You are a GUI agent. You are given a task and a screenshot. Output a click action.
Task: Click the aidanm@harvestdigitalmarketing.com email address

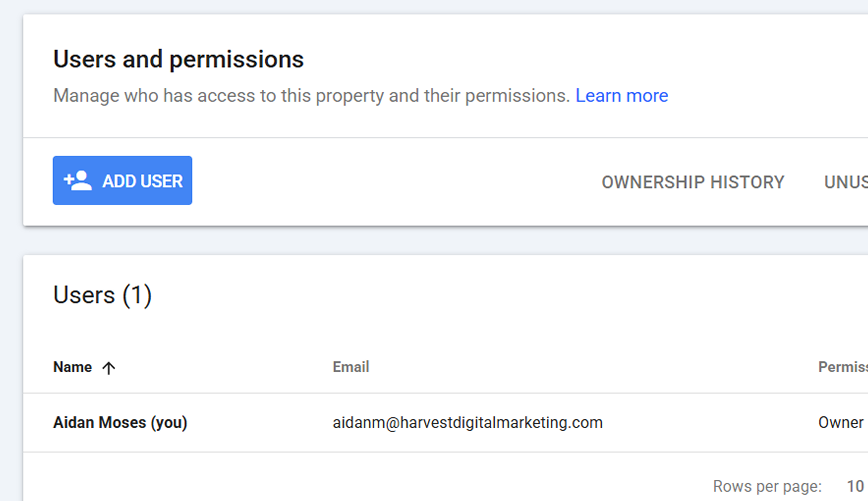point(468,422)
